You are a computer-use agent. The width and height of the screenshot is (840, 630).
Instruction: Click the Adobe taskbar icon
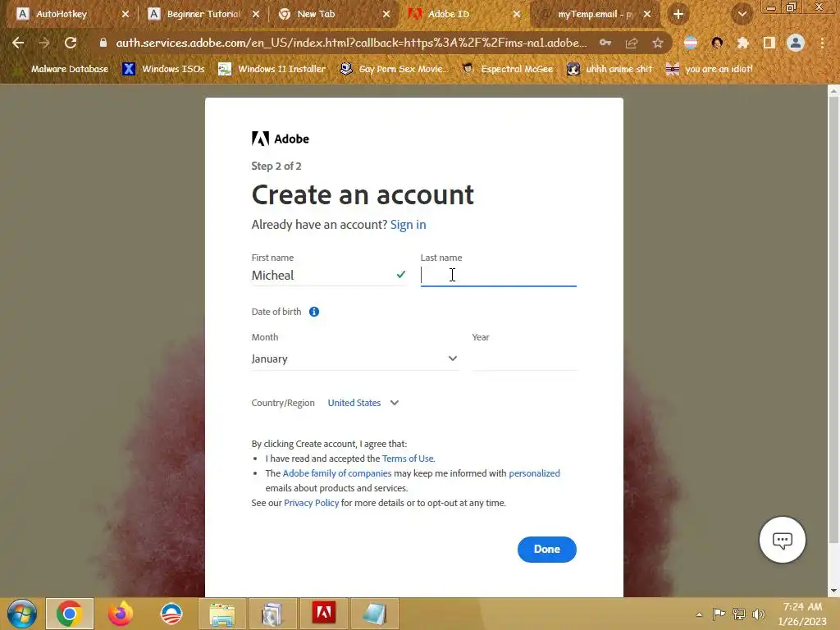click(323, 614)
